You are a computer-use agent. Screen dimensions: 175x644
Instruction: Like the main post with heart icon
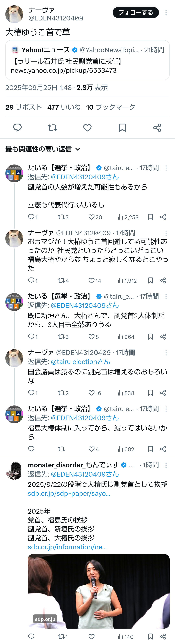[x=87, y=127]
